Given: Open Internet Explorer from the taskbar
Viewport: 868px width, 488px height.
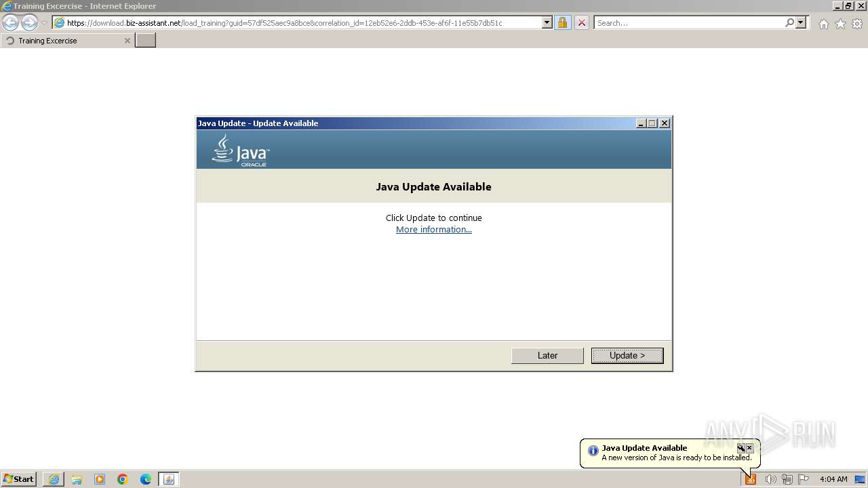Looking at the screenshot, I should (54, 479).
